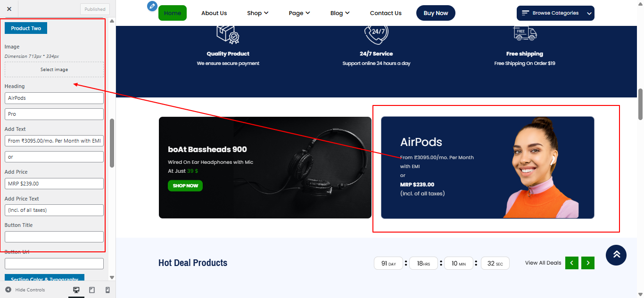
Task: Click the circular scroll-to-top arrow icon
Action: [616, 255]
